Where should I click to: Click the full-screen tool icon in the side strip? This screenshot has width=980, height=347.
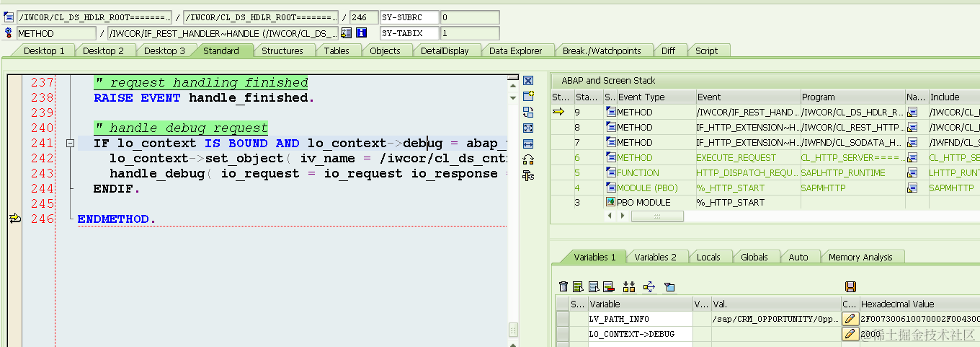[527, 128]
